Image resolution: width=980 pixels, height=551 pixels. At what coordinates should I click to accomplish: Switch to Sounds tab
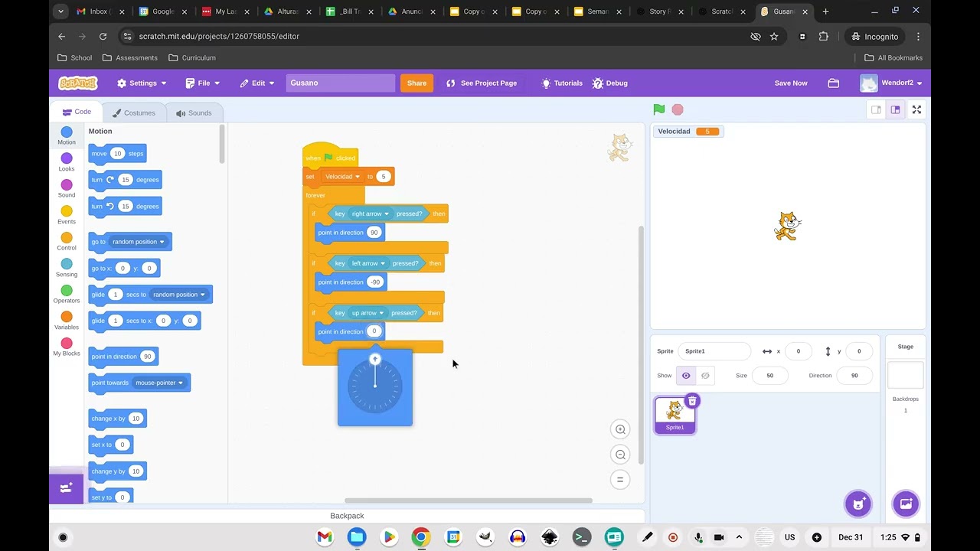[194, 112]
